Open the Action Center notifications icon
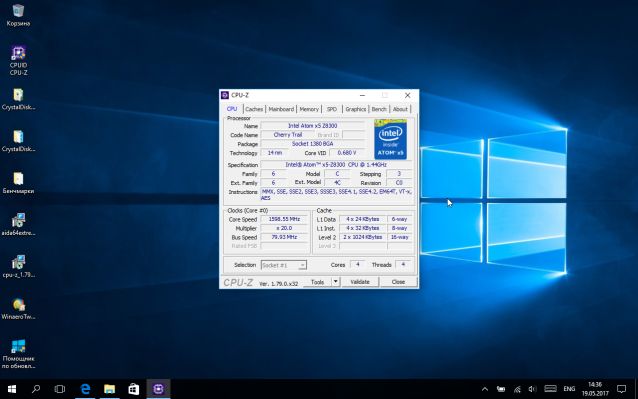 pyautogui.click(x=621, y=389)
